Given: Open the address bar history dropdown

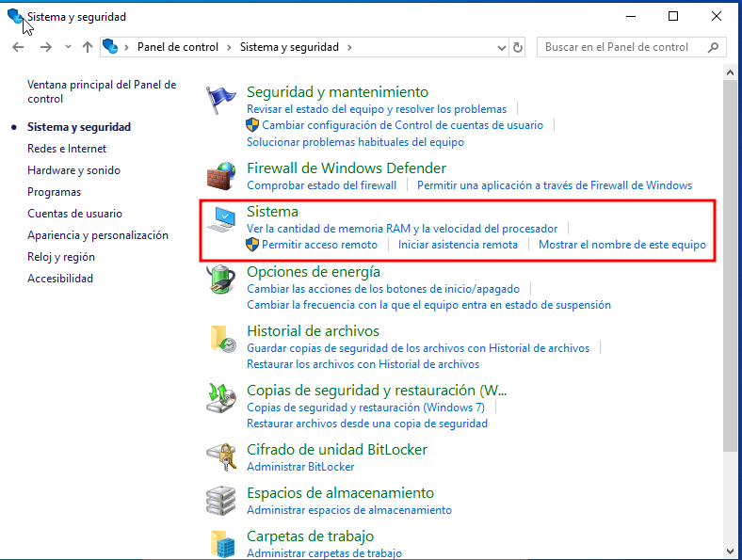Looking at the screenshot, I should click(498, 47).
